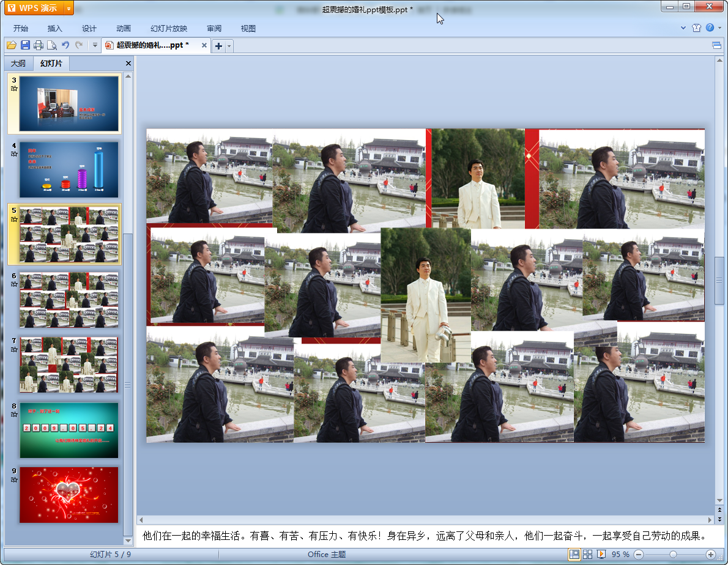The width and height of the screenshot is (728, 565).
Task: Go to next slide with double-down arrow
Action: coord(719,519)
